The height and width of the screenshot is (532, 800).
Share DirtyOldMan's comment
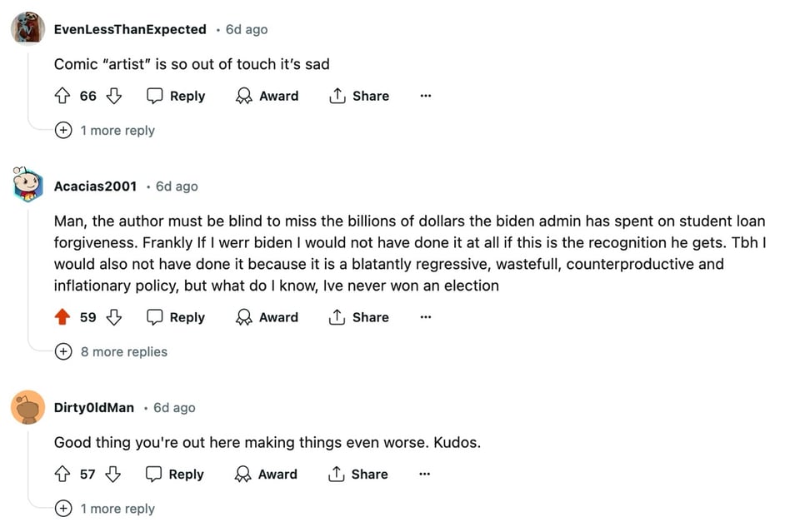click(x=358, y=474)
